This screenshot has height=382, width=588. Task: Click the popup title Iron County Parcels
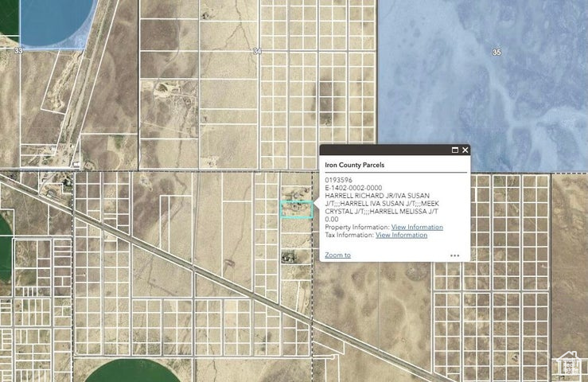click(x=354, y=165)
